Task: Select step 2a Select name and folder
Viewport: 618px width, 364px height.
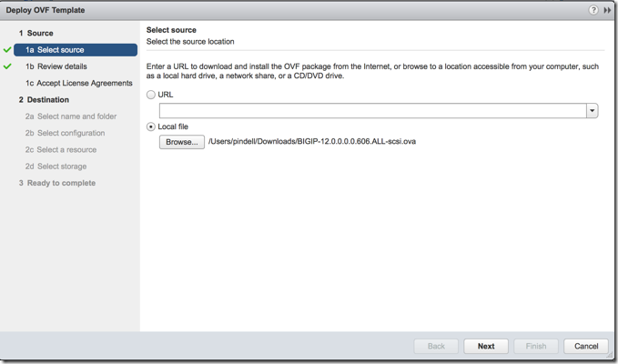Action: [x=71, y=116]
